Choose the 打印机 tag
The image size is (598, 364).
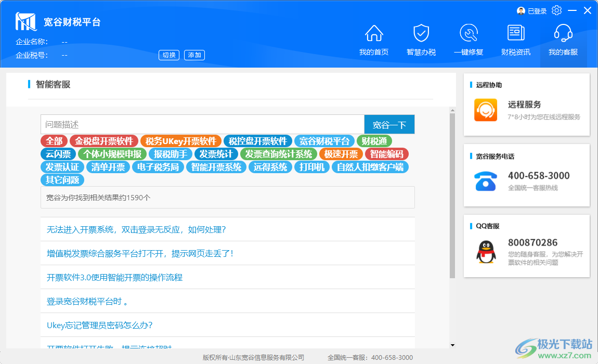click(312, 167)
